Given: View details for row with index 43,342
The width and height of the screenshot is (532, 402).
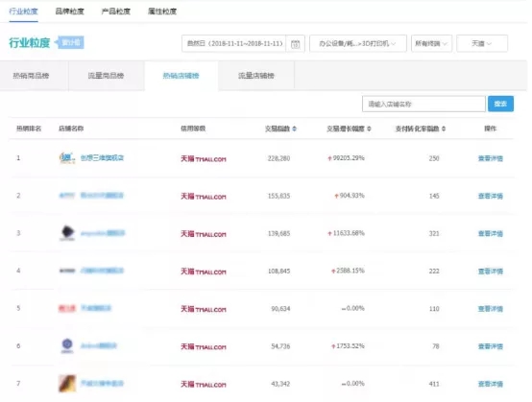Looking at the screenshot, I should (x=491, y=384).
